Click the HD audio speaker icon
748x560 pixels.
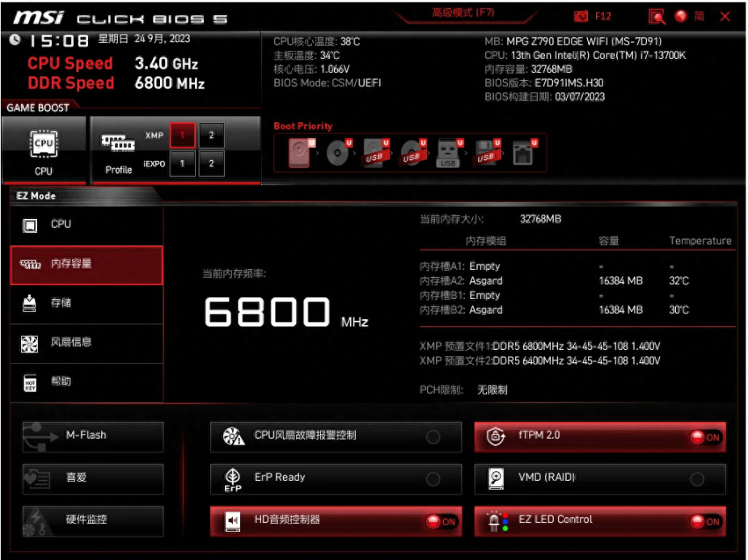tap(233, 521)
